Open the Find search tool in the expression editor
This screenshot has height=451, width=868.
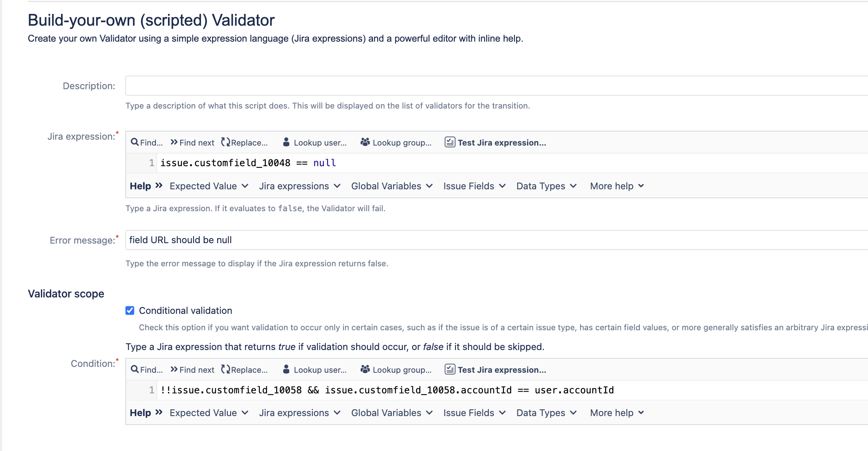tap(146, 143)
